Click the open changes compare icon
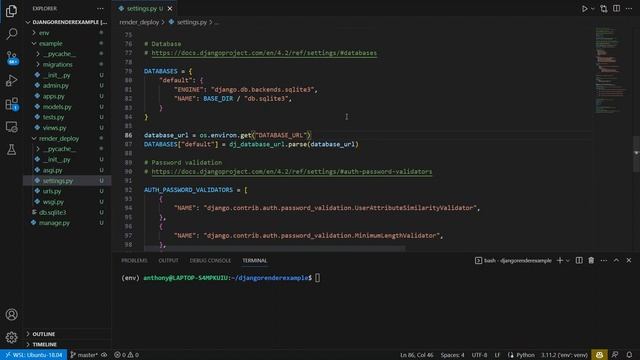640x360 pixels. tap(604, 9)
